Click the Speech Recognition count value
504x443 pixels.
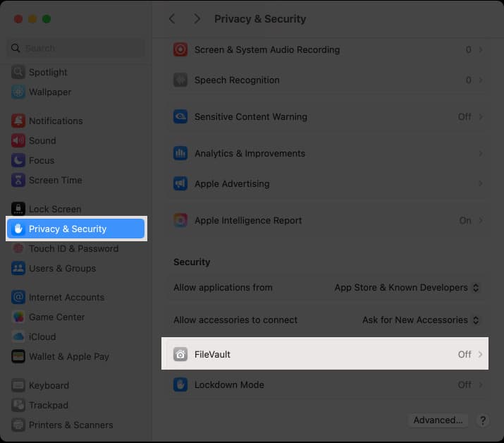[468, 80]
